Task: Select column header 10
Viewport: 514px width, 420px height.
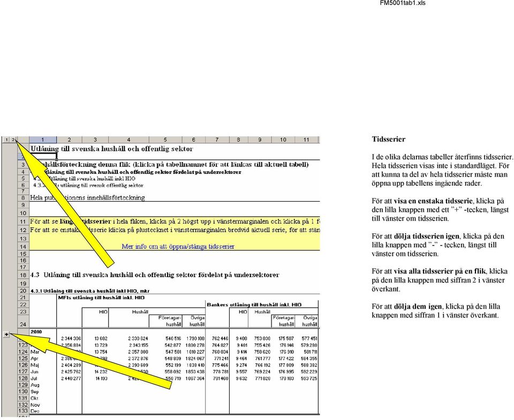Action: click(283, 140)
